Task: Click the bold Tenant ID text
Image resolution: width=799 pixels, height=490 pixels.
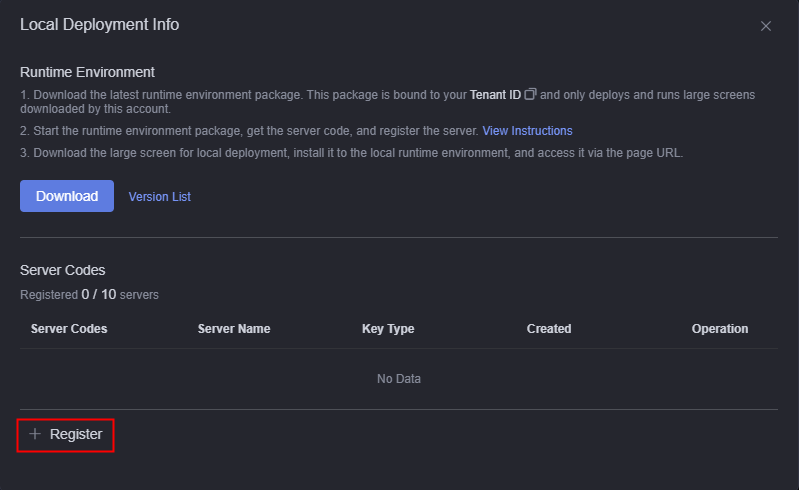Action: (495, 95)
